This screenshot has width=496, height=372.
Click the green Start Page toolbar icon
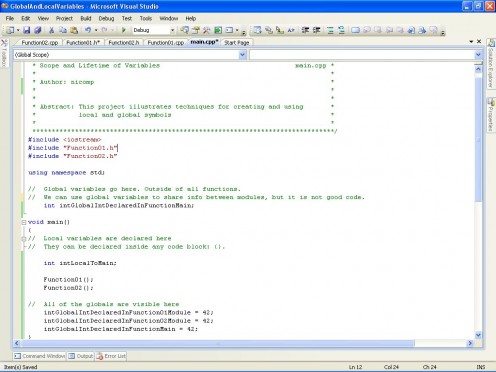(x=218, y=30)
